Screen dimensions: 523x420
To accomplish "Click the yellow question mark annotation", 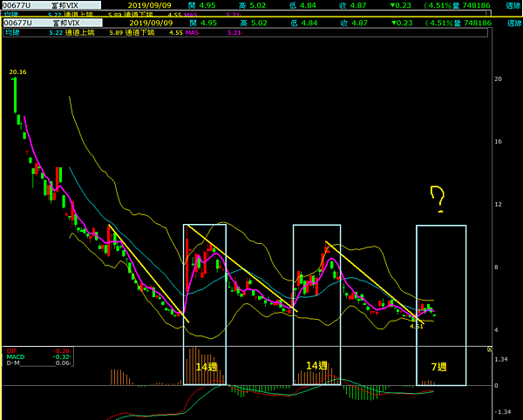I will (x=438, y=198).
